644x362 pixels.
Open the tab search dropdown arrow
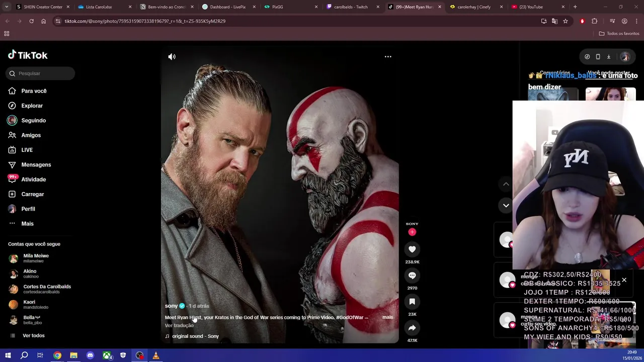(x=6, y=7)
